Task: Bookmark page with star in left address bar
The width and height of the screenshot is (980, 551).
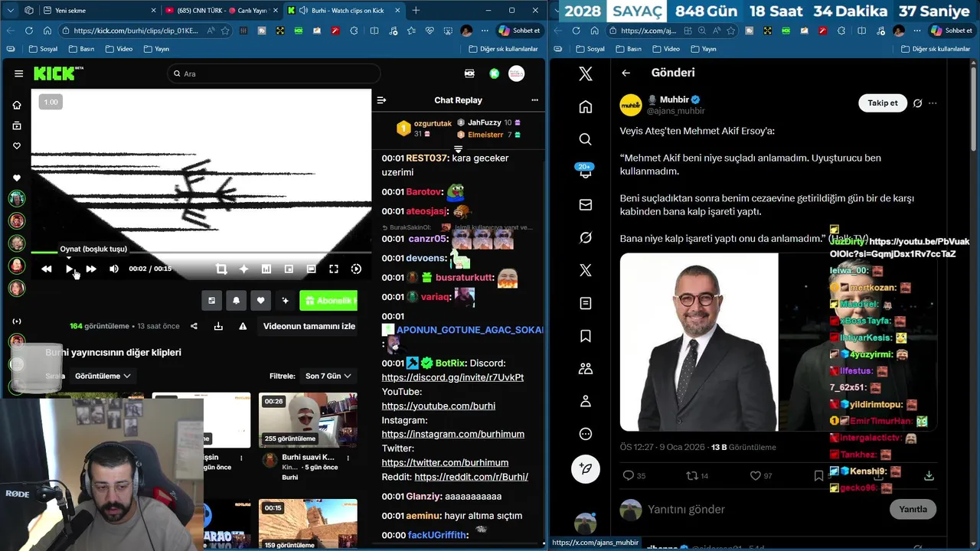Action: [x=225, y=31]
